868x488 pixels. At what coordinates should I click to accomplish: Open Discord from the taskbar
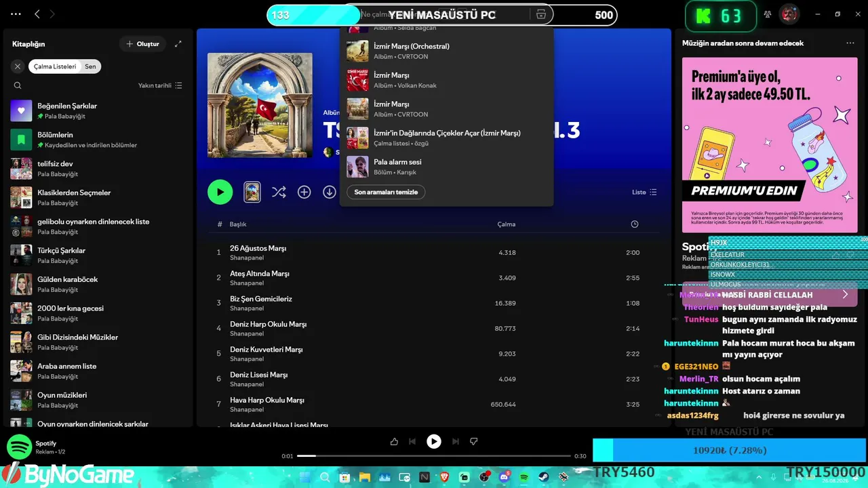tap(505, 477)
